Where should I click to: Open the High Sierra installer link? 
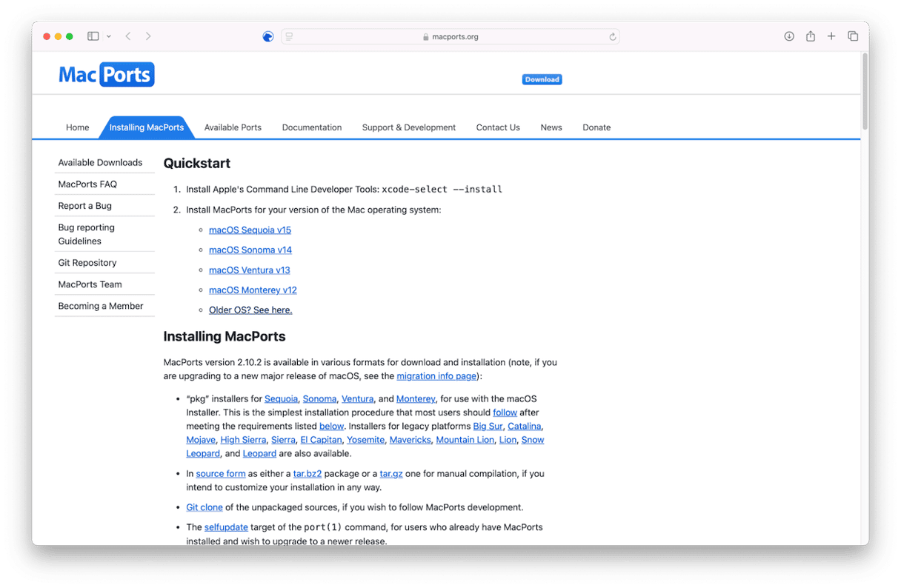(x=243, y=440)
